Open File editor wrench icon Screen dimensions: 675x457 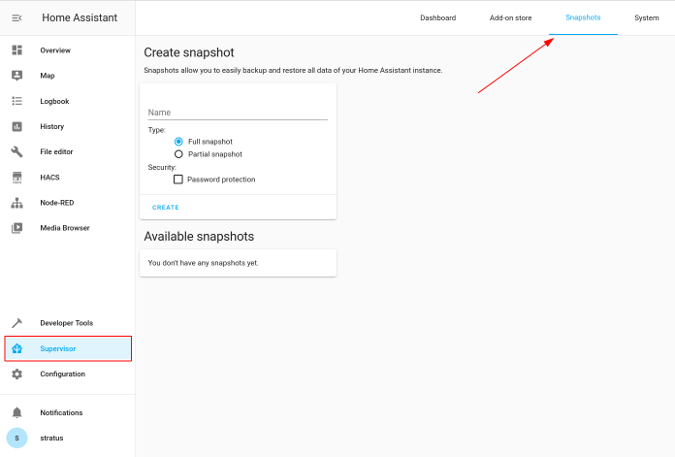point(17,152)
